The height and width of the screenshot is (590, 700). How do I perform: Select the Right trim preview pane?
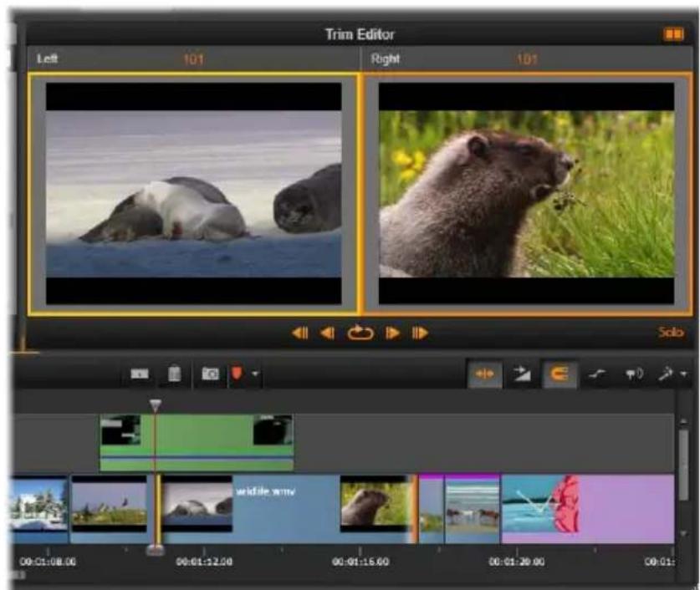point(527,194)
